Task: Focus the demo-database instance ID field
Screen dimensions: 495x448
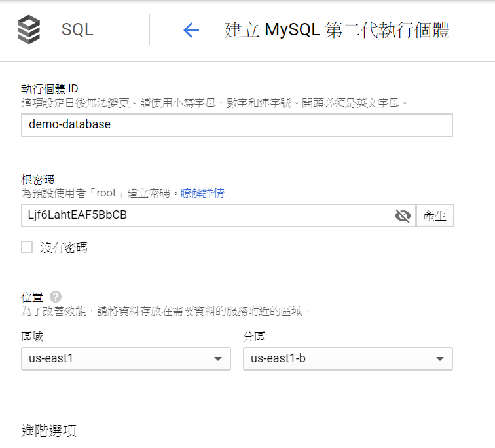Action: (237, 125)
